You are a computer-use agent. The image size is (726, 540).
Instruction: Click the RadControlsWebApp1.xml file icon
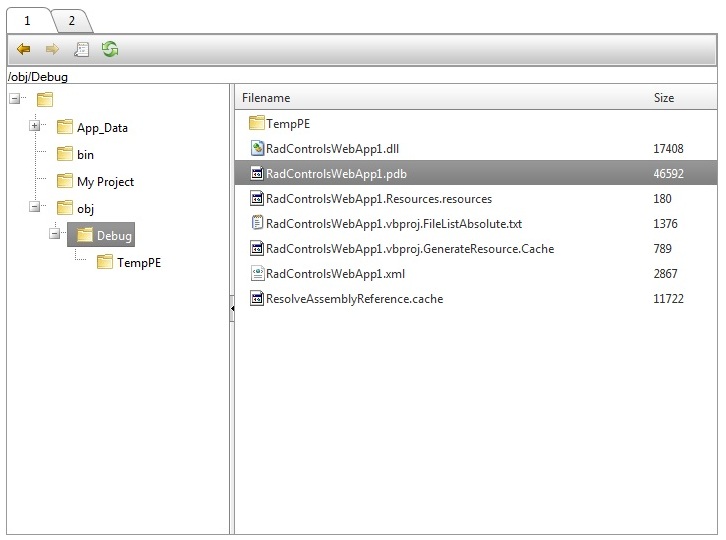pyautogui.click(x=256, y=273)
